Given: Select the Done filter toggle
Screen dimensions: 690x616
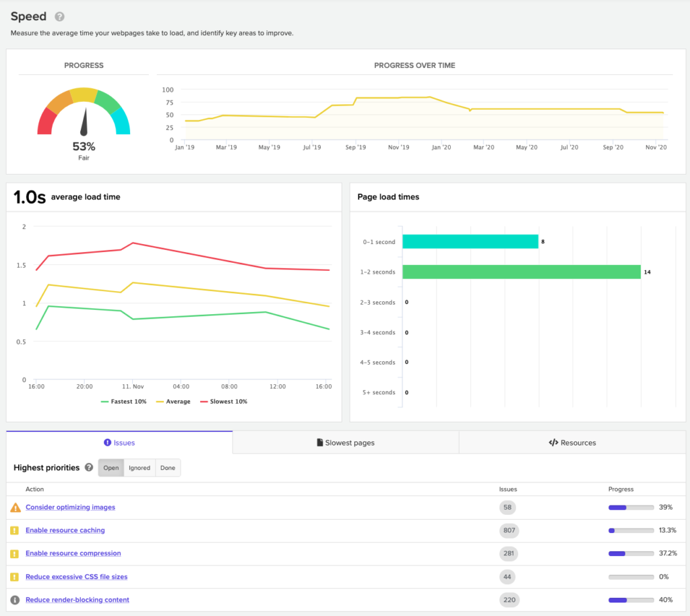Looking at the screenshot, I should click(168, 468).
